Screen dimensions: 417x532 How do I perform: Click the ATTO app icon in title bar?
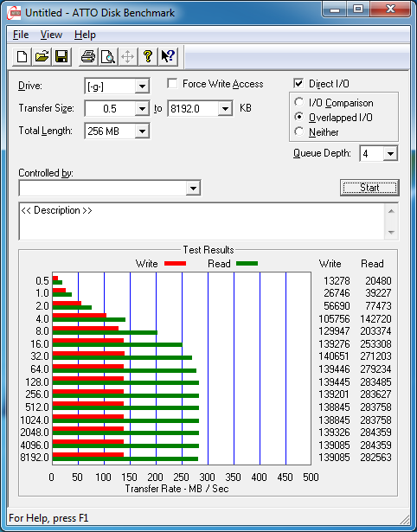(14, 13)
